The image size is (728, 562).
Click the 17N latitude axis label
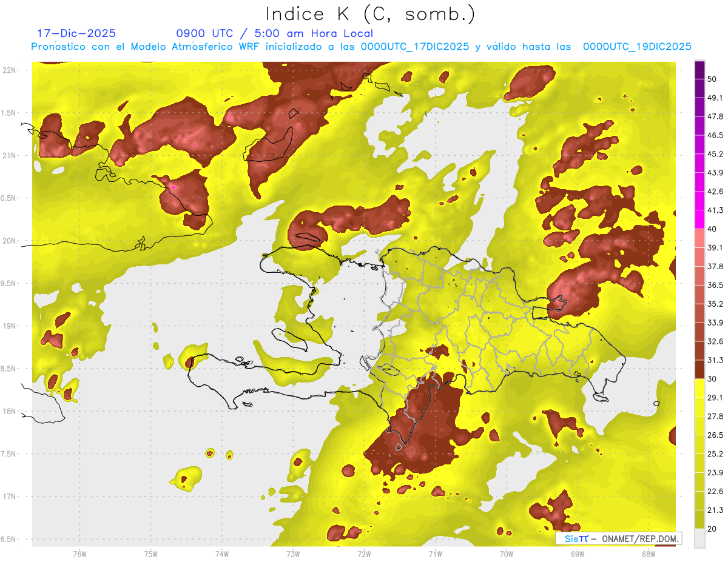pos(10,497)
